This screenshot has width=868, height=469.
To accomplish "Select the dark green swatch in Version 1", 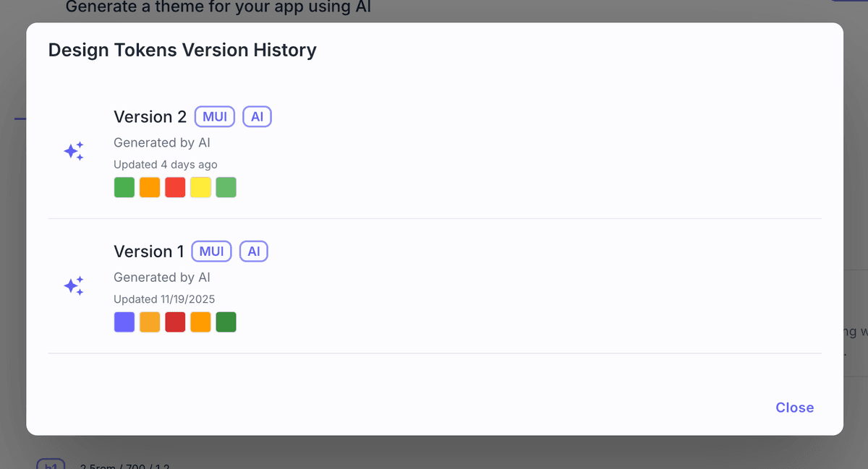I will click(x=226, y=322).
